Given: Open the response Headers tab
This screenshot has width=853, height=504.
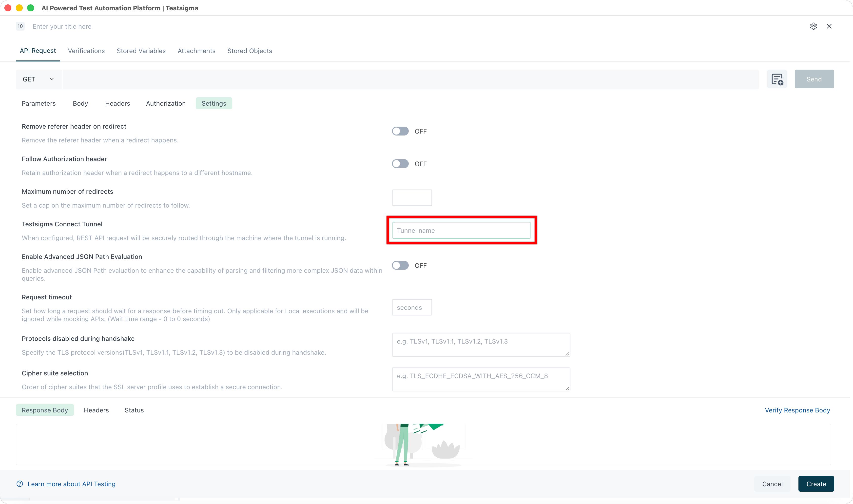Looking at the screenshot, I should coord(97,410).
